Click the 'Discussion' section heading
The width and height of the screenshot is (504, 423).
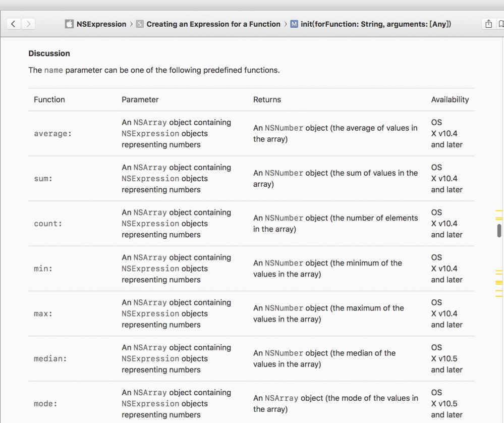point(49,53)
